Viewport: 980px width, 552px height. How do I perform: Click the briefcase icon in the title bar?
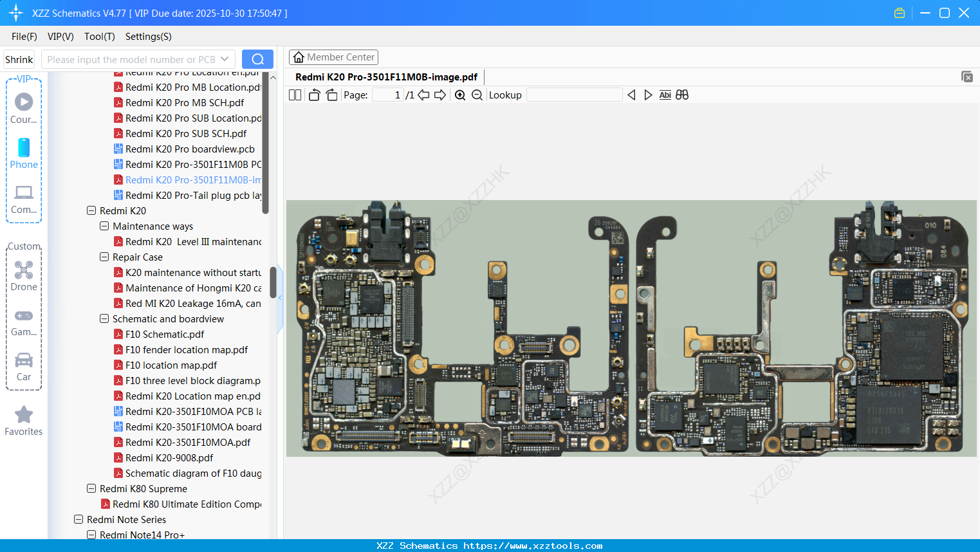pyautogui.click(x=899, y=12)
